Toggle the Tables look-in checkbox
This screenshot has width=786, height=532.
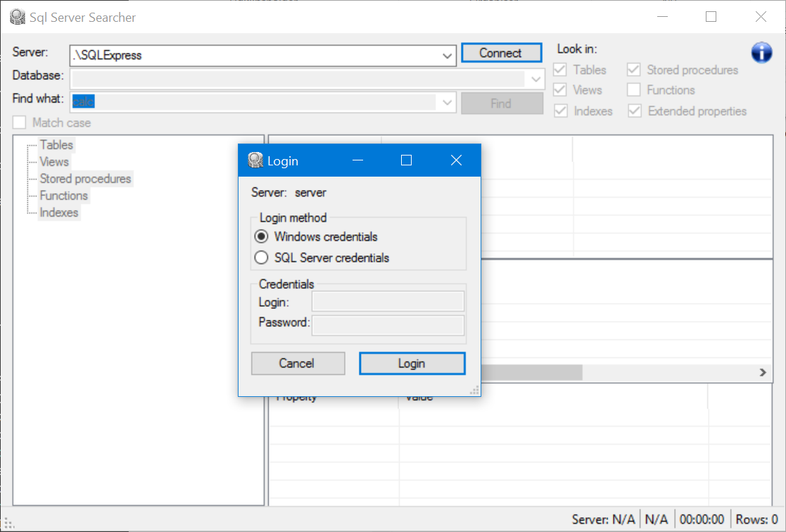[x=560, y=70]
